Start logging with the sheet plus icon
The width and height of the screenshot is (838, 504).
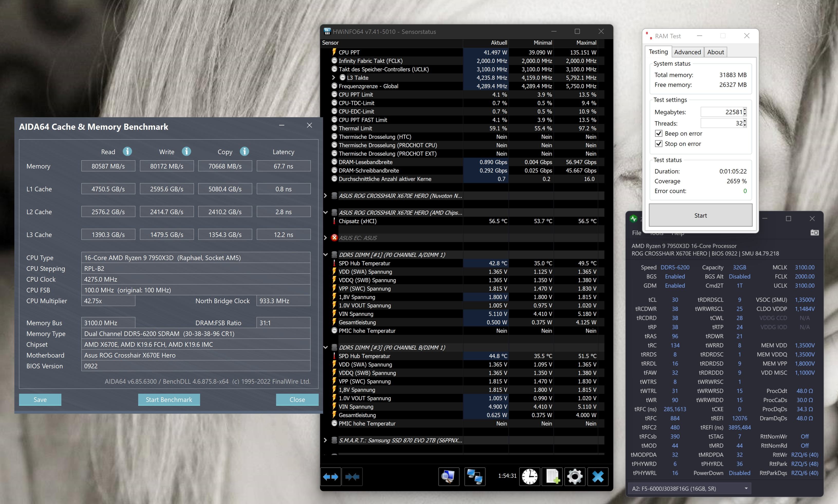tap(552, 477)
